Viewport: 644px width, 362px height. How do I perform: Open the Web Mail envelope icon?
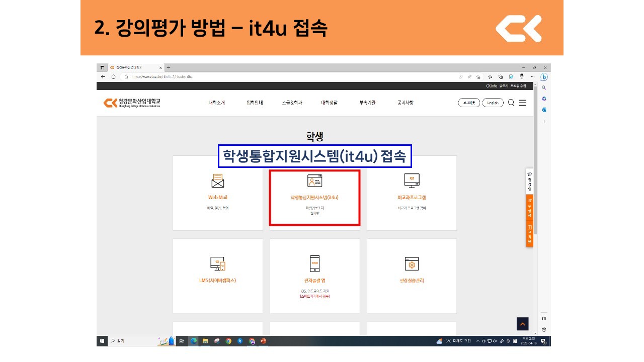(218, 180)
